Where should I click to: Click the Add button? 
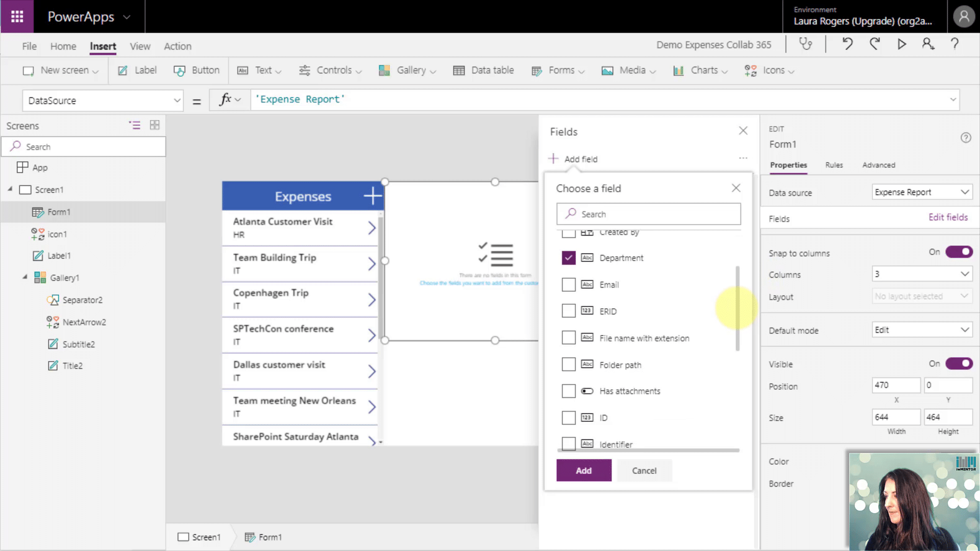pos(584,470)
